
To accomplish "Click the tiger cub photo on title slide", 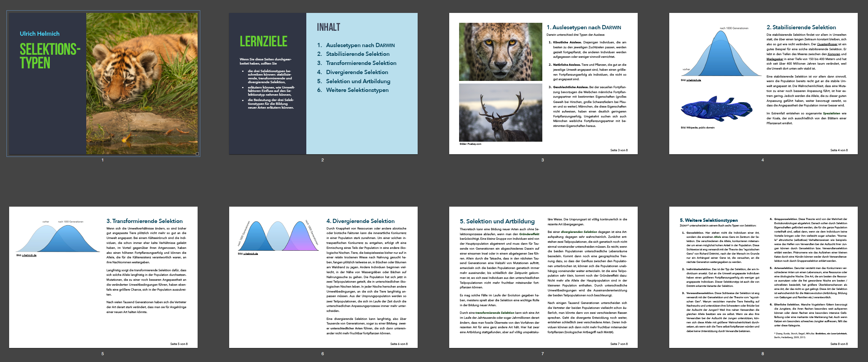I will pyautogui.click(x=142, y=84).
